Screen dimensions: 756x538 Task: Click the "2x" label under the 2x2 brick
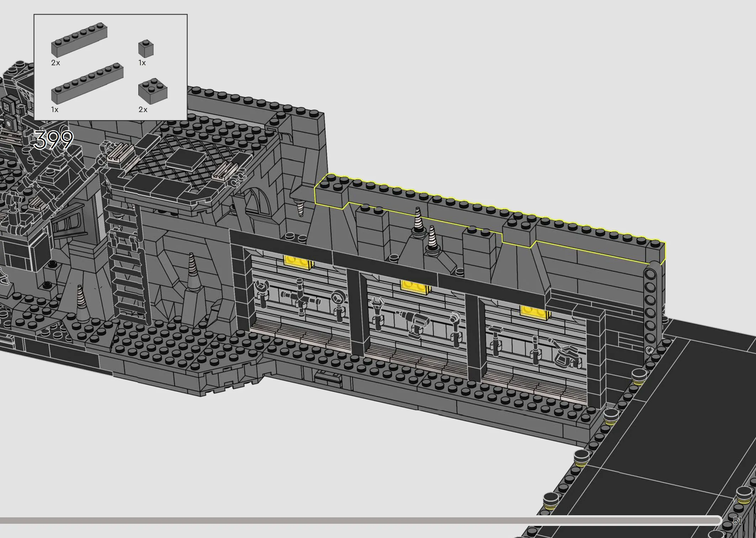tap(143, 110)
